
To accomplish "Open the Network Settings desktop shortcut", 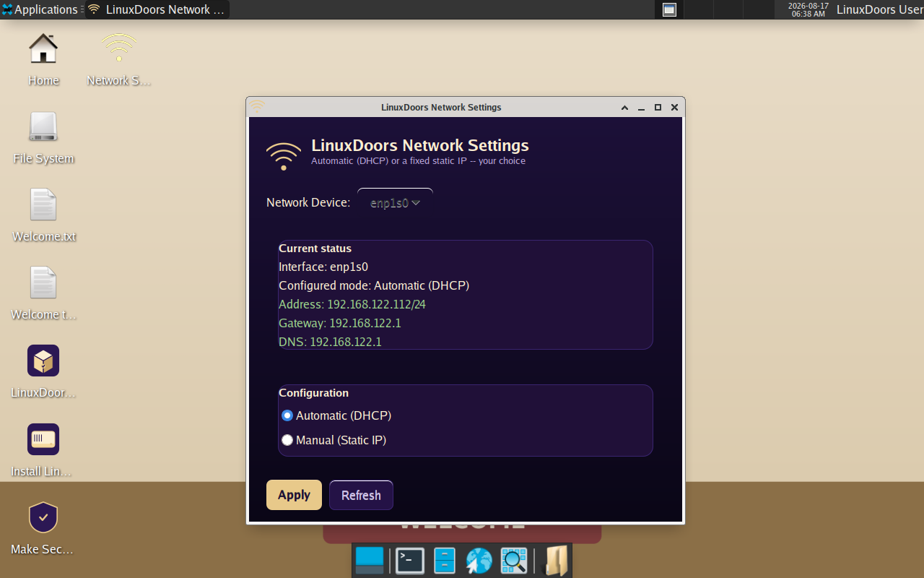I will pyautogui.click(x=119, y=48).
